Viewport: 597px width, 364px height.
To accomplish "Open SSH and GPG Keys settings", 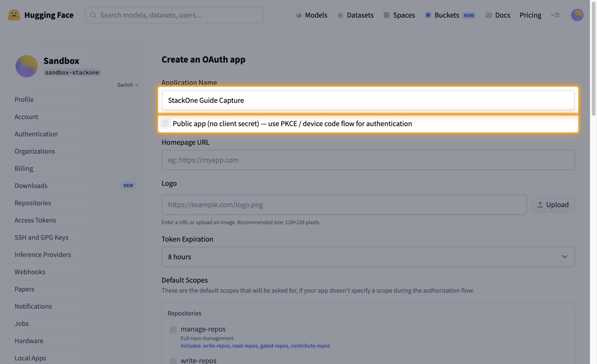I will pyautogui.click(x=75, y=237).
